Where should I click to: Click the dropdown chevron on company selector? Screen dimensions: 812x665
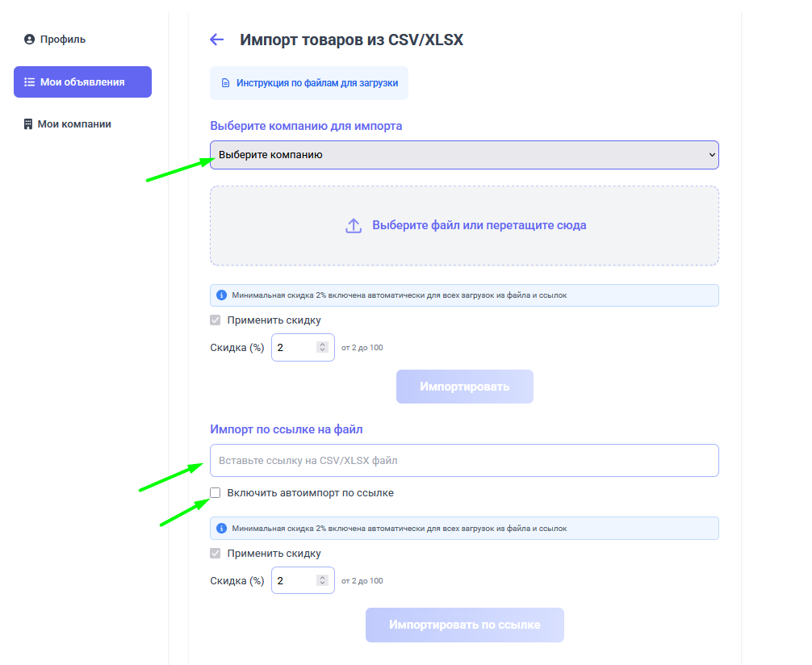(710, 154)
